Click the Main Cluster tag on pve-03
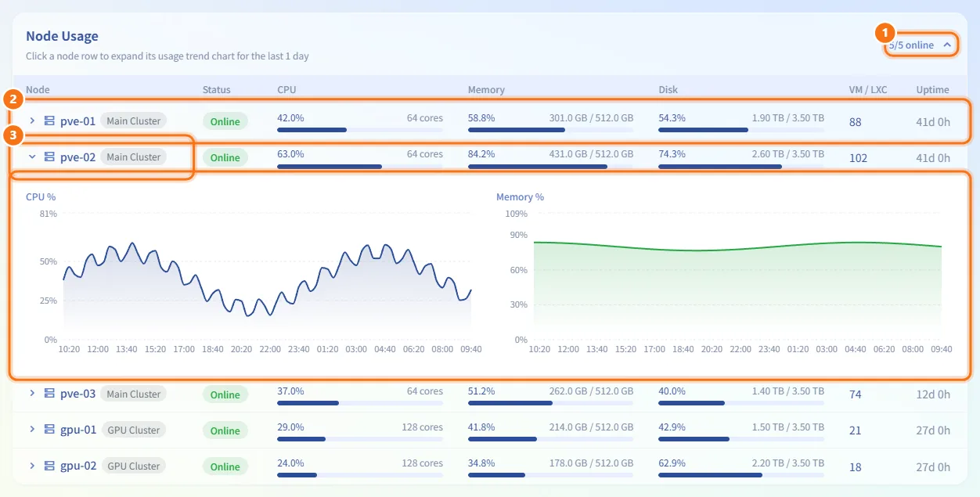This screenshot has width=980, height=497. point(133,394)
